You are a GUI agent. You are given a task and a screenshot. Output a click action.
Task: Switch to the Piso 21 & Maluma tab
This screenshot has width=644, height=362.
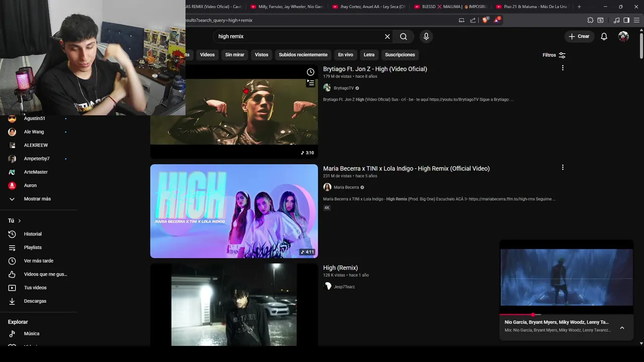[532, 7]
